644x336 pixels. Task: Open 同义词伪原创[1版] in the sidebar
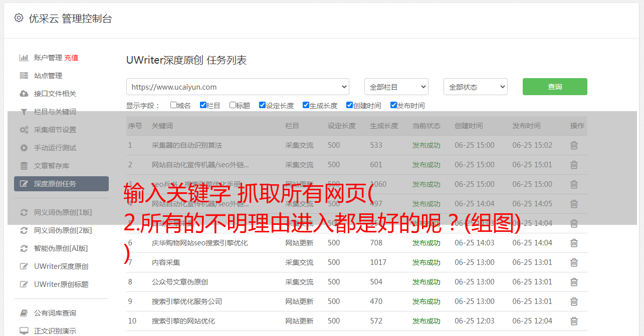click(x=63, y=212)
